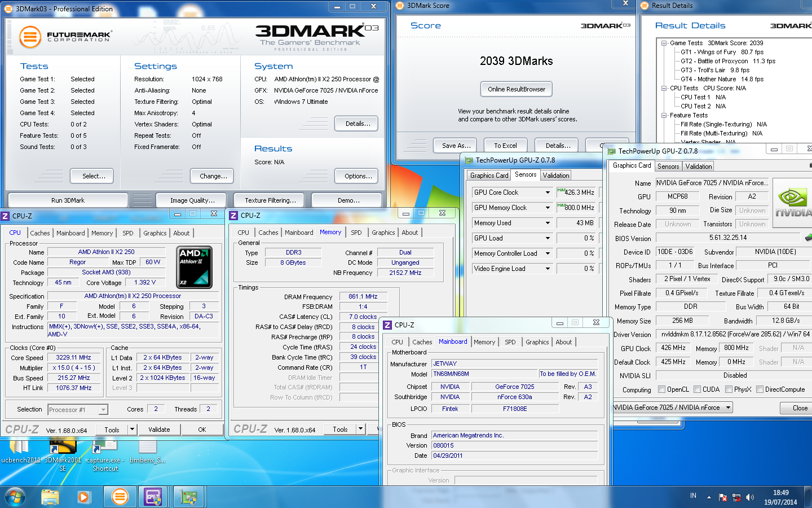Click the 3DMark03 Professional Edition title bar icon

(9, 8)
